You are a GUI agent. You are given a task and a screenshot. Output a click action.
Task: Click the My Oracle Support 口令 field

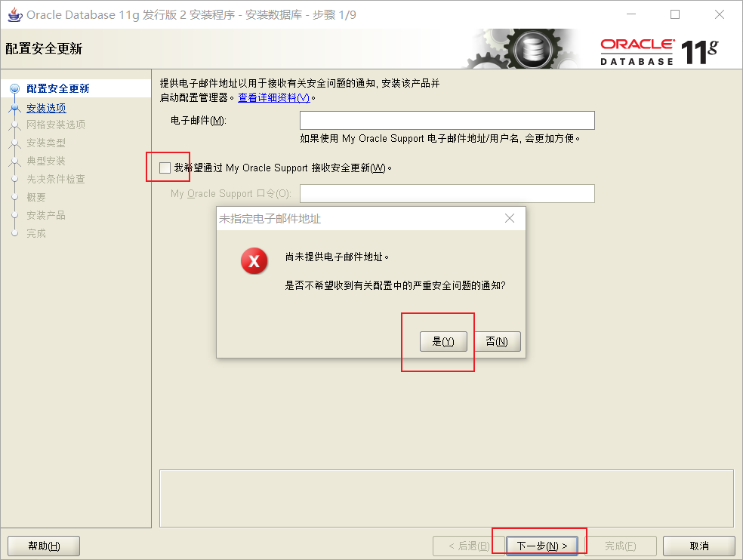447,193
